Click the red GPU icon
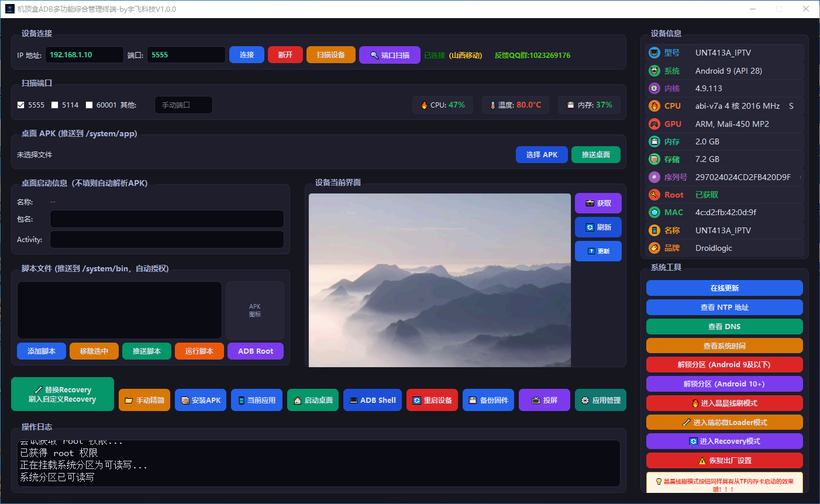820x504 pixels. [654, 124]
